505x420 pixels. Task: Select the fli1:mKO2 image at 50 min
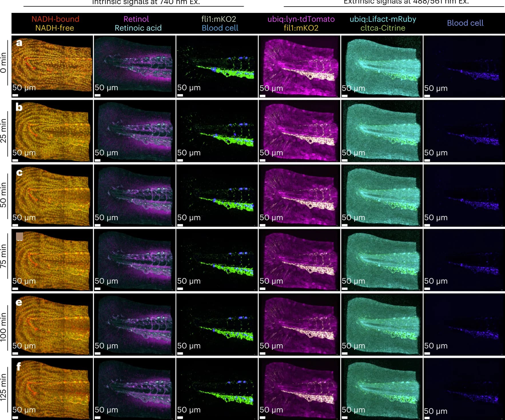coord(217,196)
